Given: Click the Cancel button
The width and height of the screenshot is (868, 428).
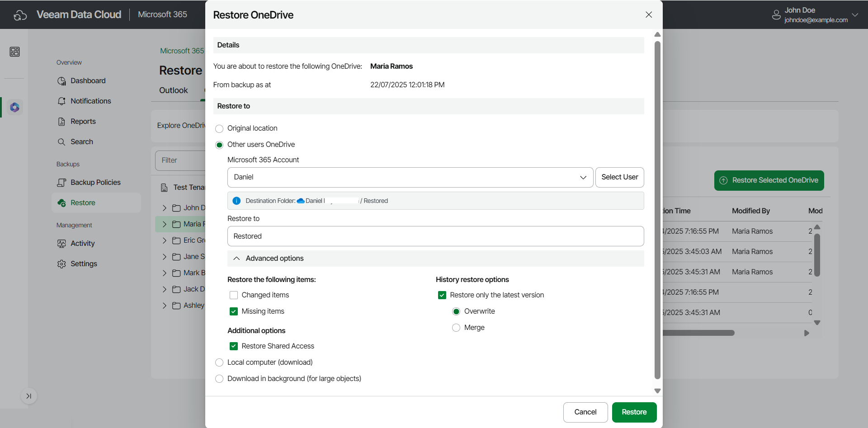Looking at the screenshot, I should tap(585, 412).
